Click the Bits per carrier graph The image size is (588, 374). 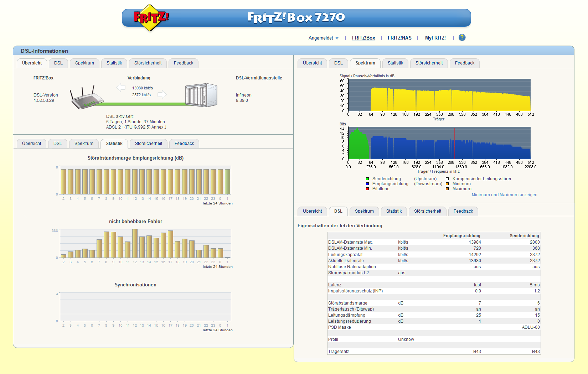point(439,143)
